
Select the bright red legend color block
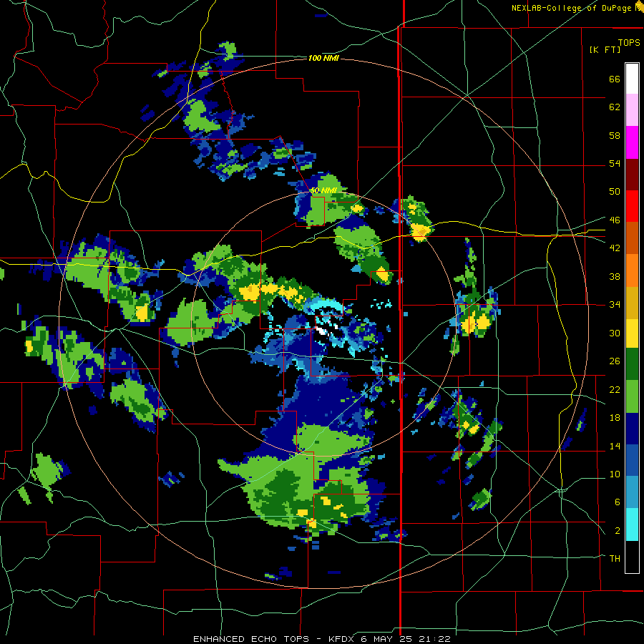pos(632,206)
